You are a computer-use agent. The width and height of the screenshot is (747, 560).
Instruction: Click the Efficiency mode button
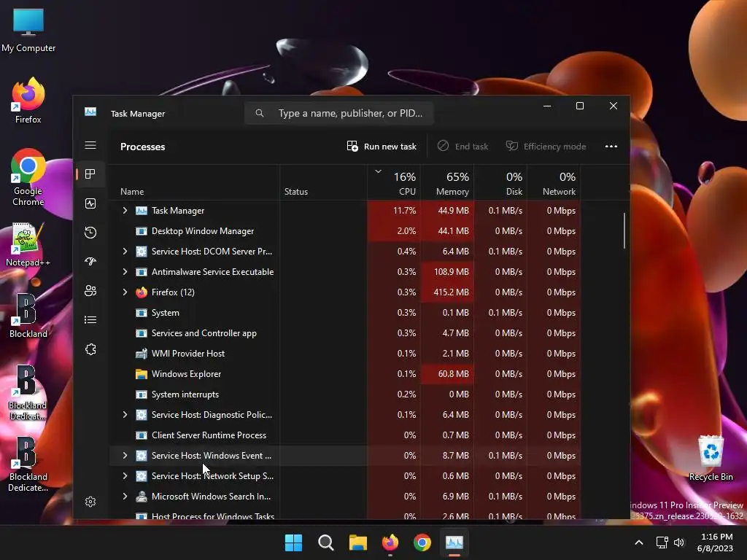pos(546,146)
